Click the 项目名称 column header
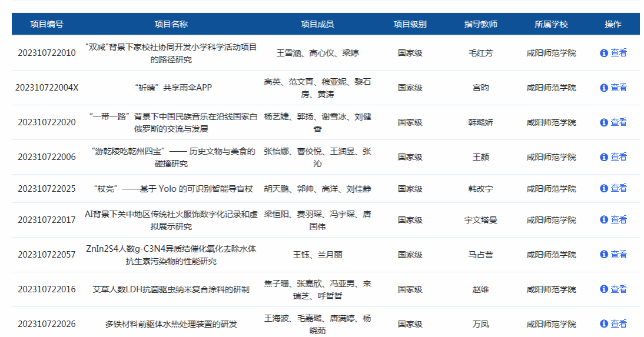 pos(171,24)
